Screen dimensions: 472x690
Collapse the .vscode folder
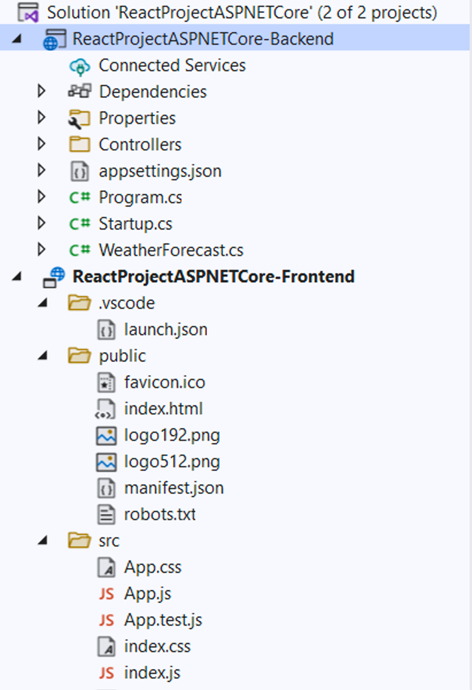click(43, 303)
